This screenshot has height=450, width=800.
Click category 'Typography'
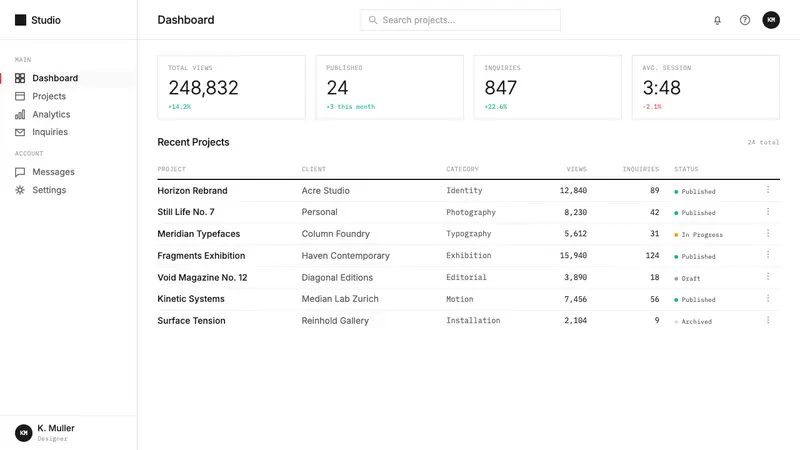click(468, 234)
